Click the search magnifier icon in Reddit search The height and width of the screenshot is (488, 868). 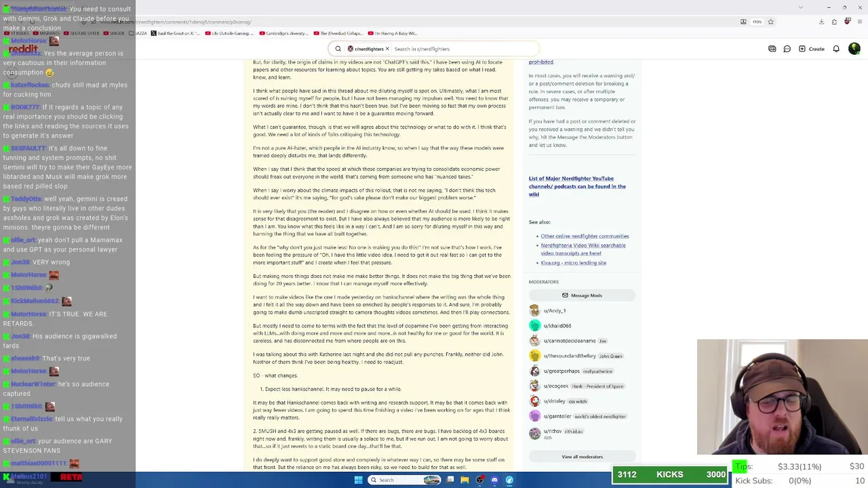(338, 49)
